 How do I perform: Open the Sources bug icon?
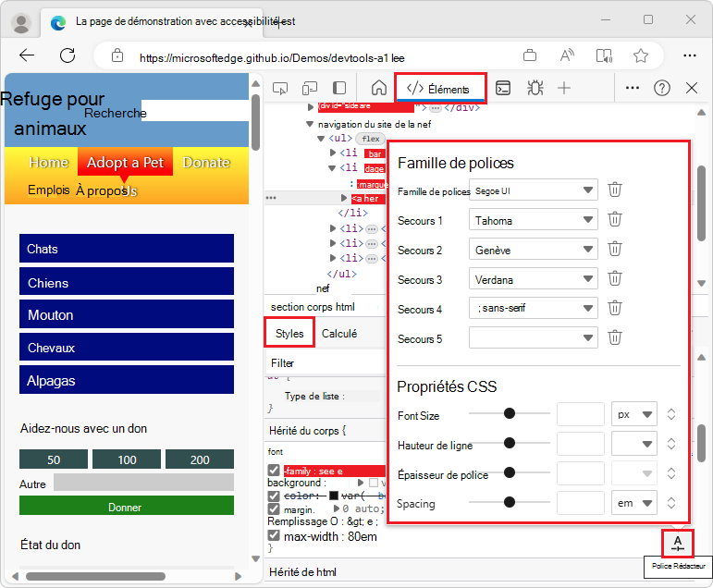(535, 88)
